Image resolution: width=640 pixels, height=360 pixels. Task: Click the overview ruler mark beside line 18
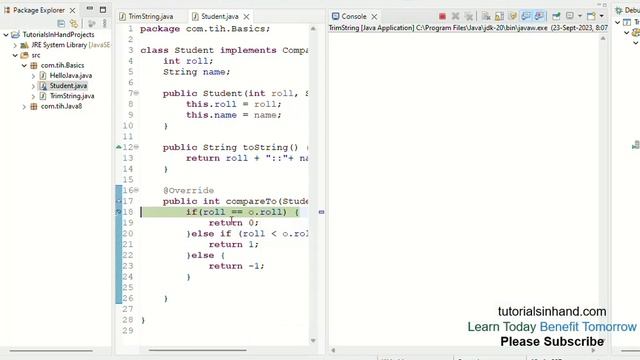pyautogui.click(x=321, y=212)
